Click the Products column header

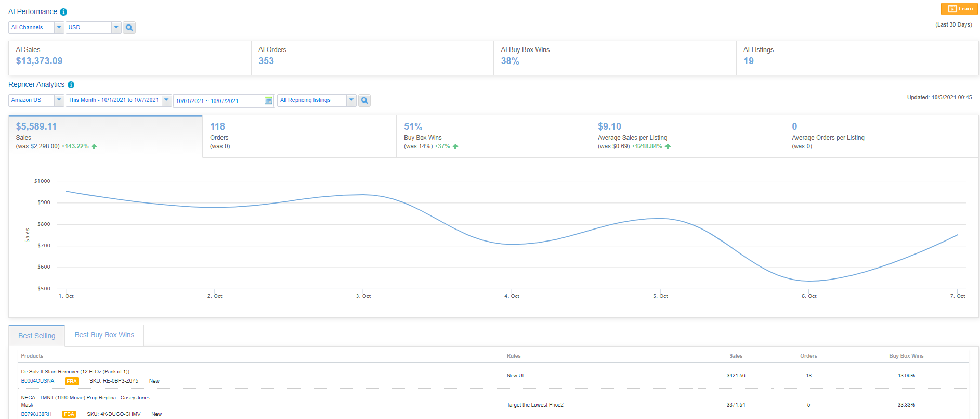32,356
